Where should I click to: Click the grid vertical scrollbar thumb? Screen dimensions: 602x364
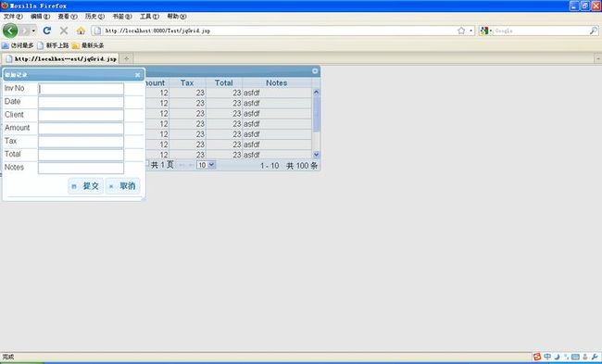[317, 114]
